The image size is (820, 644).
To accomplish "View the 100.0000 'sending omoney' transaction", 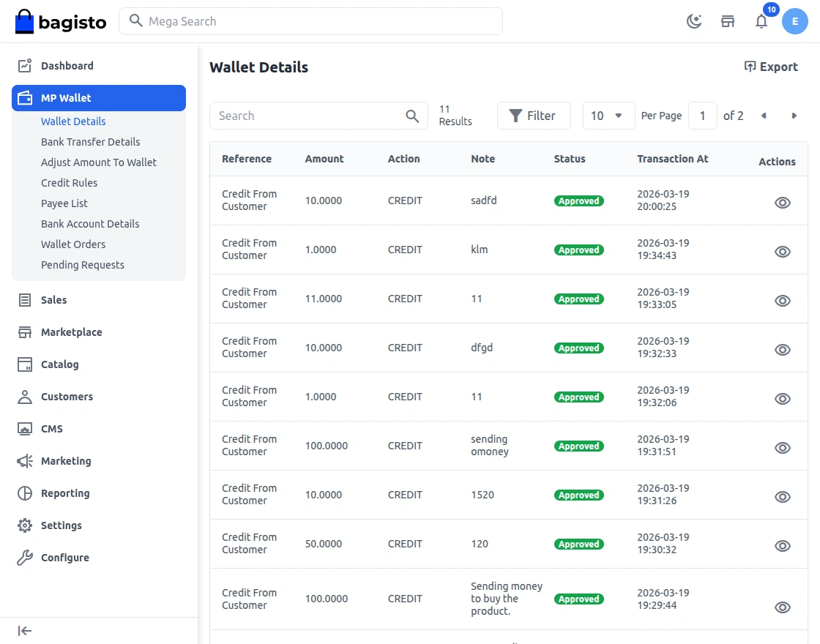I will pyautogui.click(x=782, y=447).
